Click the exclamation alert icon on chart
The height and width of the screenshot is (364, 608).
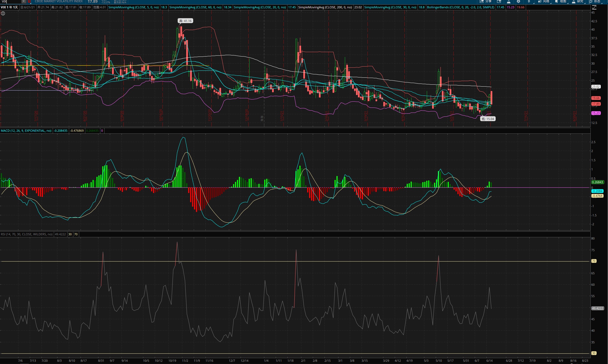(3, 13)
